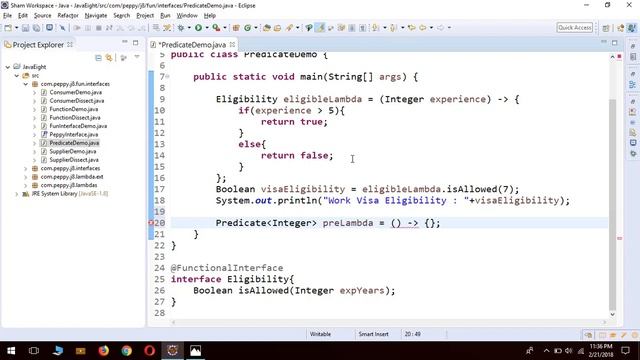The width and height of the screenshot is (640, 360).
Task: Click the Next Annotation toolbar icon
Action: tap(375, 28)
